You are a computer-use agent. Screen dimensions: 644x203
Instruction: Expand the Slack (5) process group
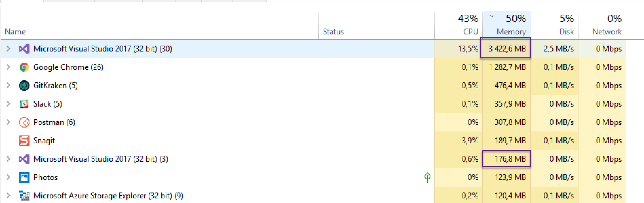(8, 104)
